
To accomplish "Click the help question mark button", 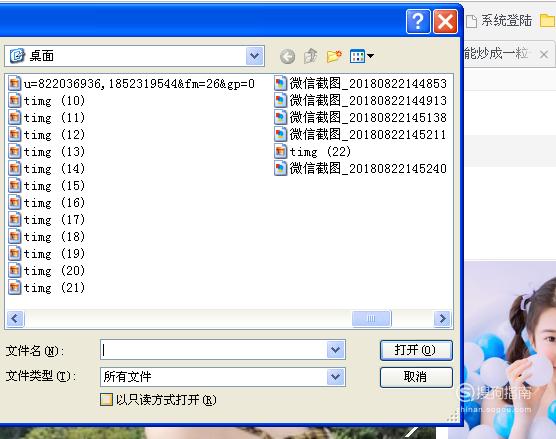I will tap(418, 21).
